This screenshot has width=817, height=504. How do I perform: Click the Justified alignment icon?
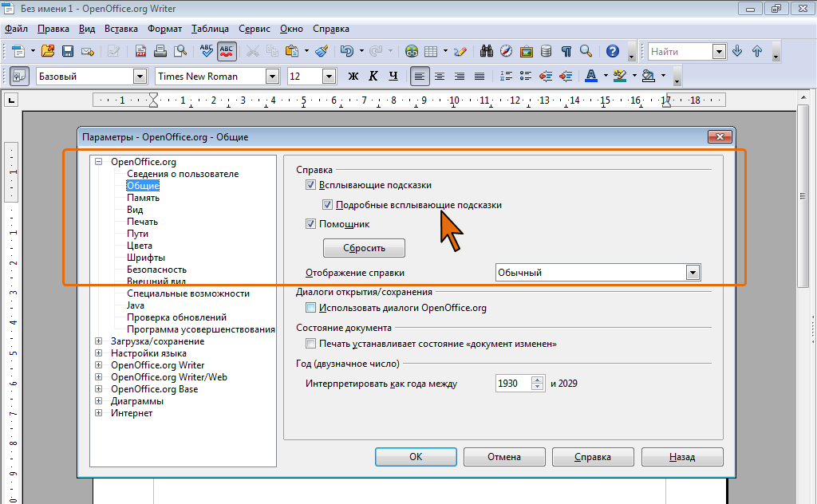480,76
